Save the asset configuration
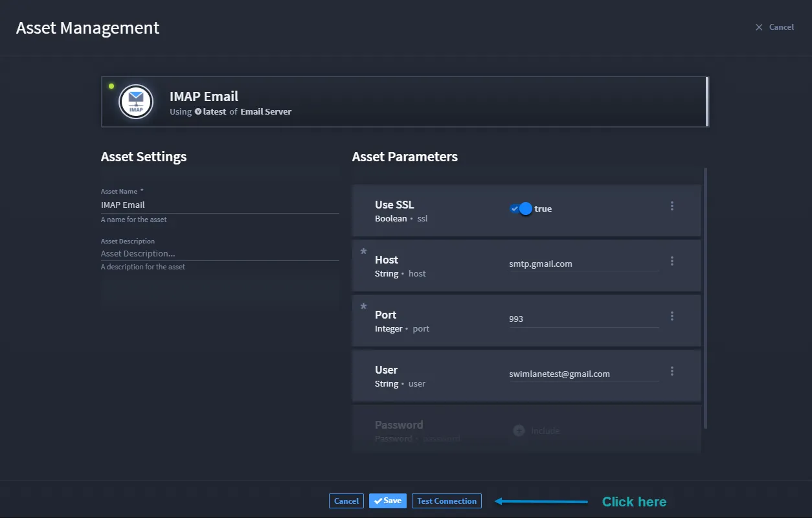The image size is (812, 520). (388, 501)
